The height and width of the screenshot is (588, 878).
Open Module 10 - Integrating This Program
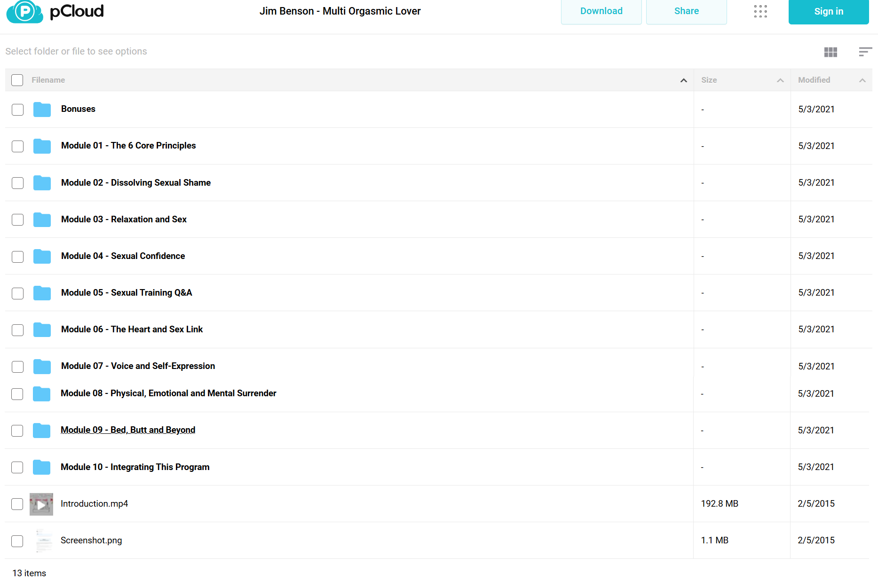[135, 467]
